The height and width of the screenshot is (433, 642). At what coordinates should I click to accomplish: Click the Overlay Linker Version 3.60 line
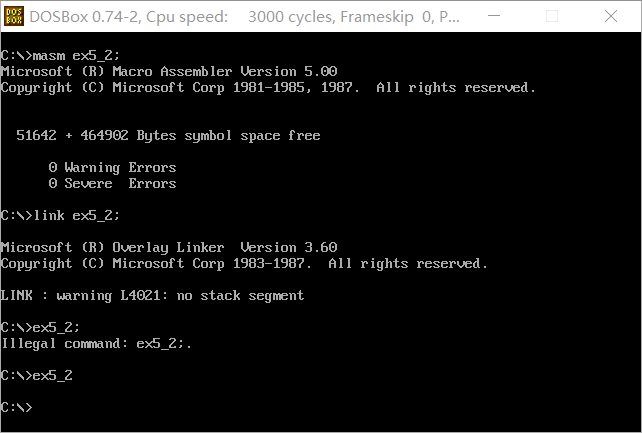pyautogui.click(x=169, y=248)
